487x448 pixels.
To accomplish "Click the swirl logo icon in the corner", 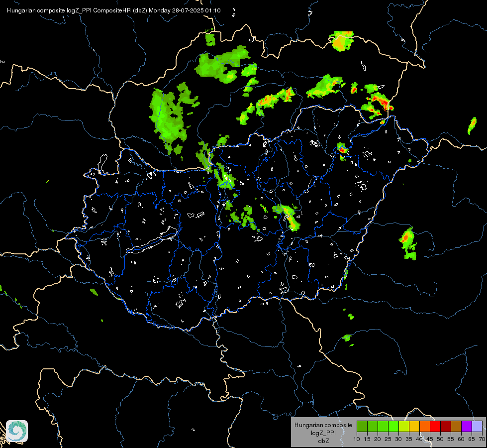I will [17, 431].
